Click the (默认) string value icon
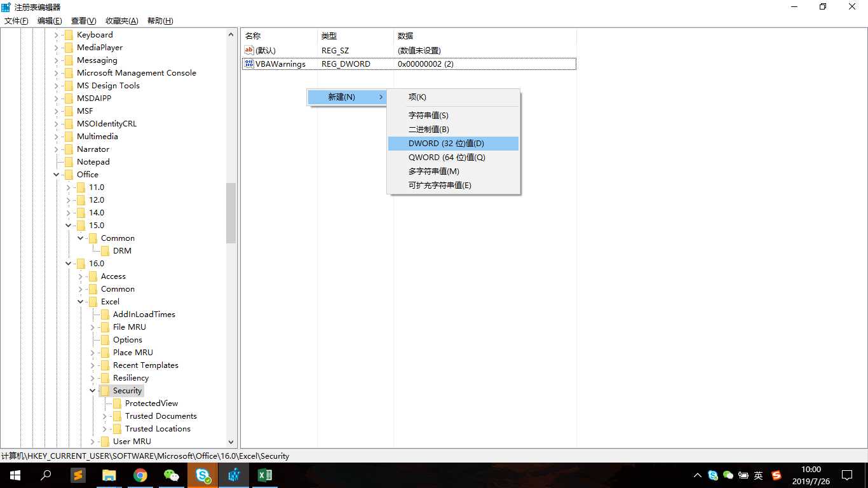 point(249,50)
